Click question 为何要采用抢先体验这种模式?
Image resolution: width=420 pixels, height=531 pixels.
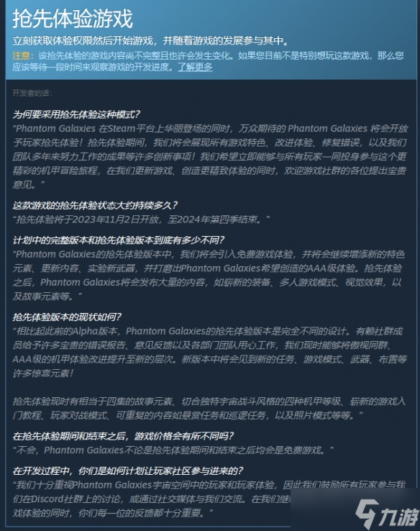coord(76,114)
